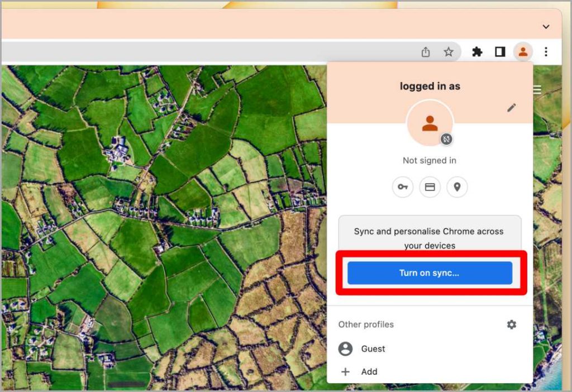Click the 'logged in as' title
Viewport: 572px width, 392px height.
click(430, 86)
